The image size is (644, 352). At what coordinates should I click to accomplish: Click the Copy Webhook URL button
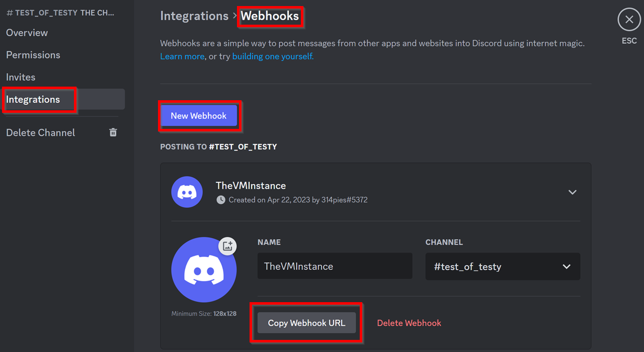306,323
